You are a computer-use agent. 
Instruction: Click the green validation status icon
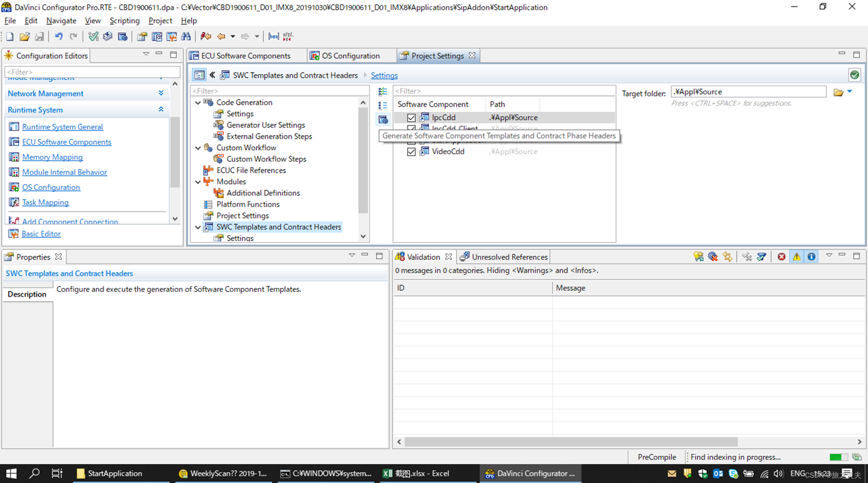click(854, 75)
